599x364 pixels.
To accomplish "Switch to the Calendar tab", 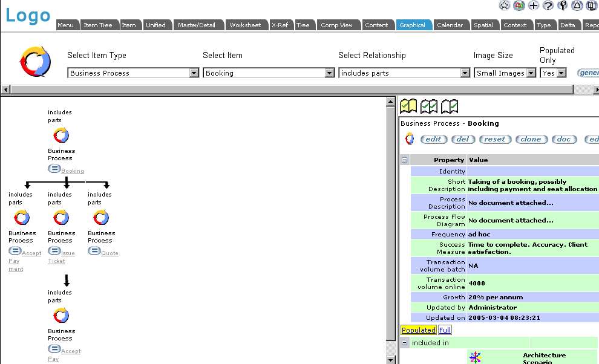I will coord(450,25).
